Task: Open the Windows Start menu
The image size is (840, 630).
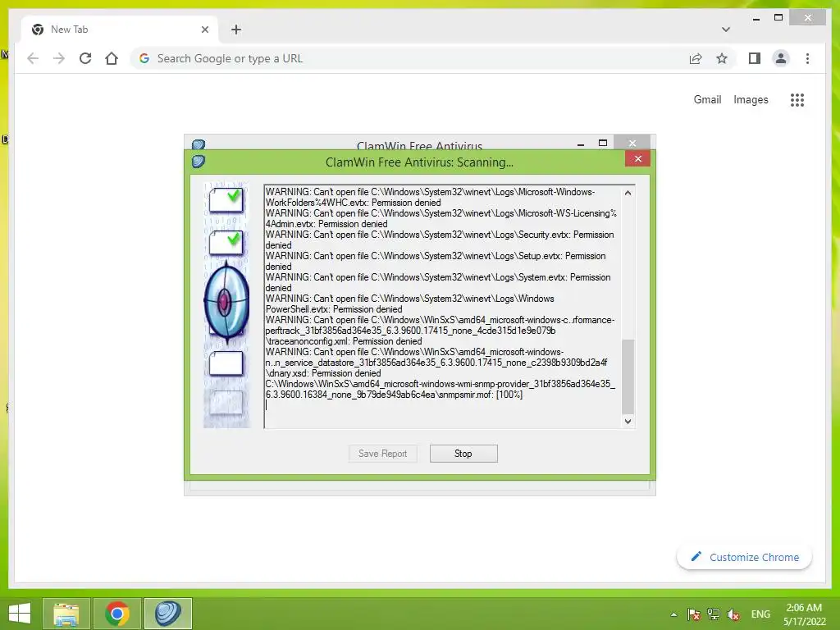Action: tap(20, 614)
